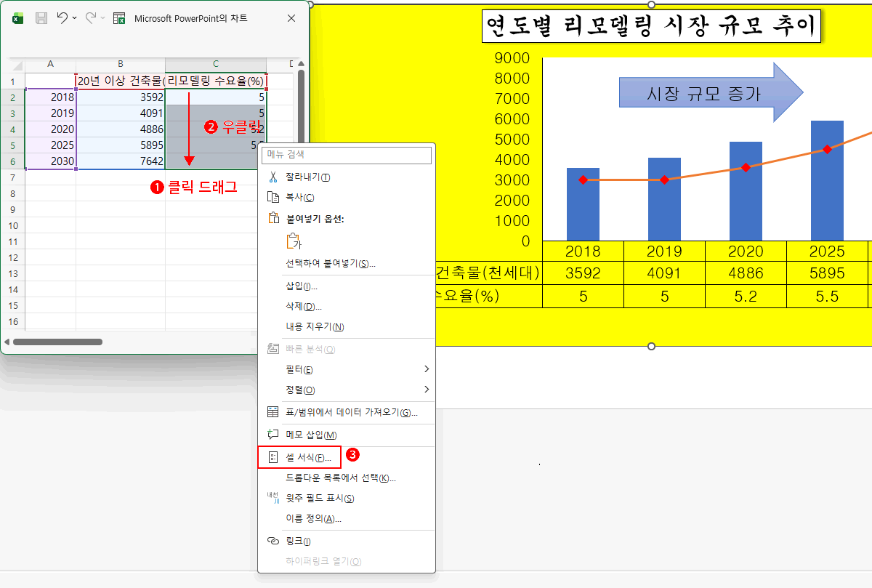Expand the 정렬 submenu chevron

click(x=425, y=390)
